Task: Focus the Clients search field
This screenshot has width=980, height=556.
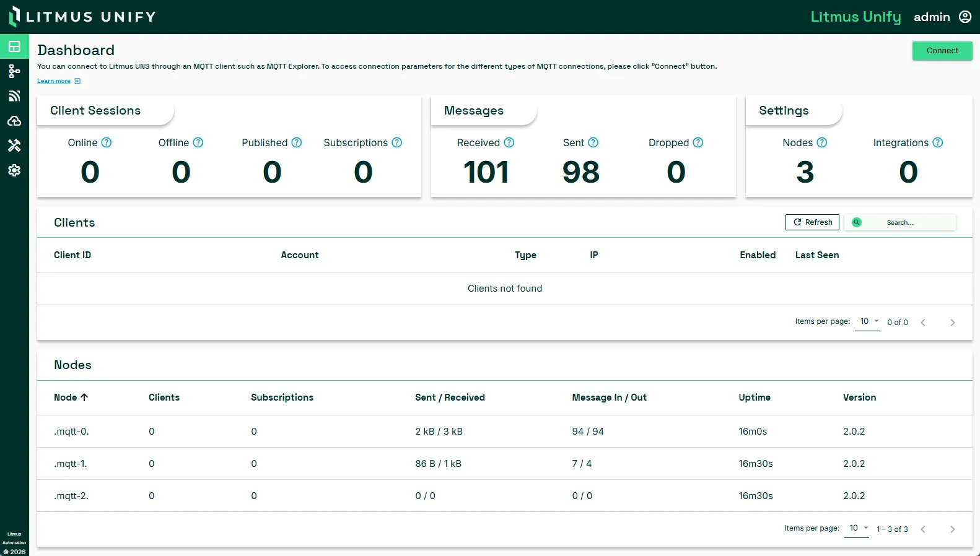Action: pos(900,222)
